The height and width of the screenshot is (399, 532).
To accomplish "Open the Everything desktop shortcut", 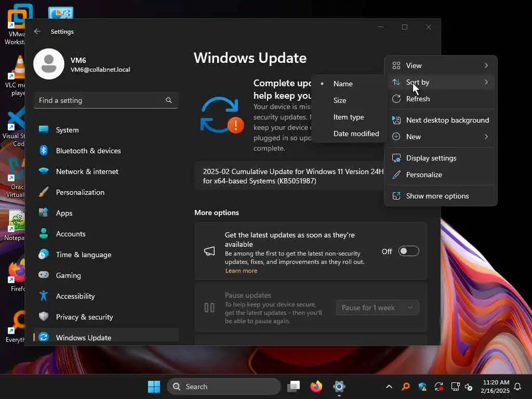I will [15, 327].
